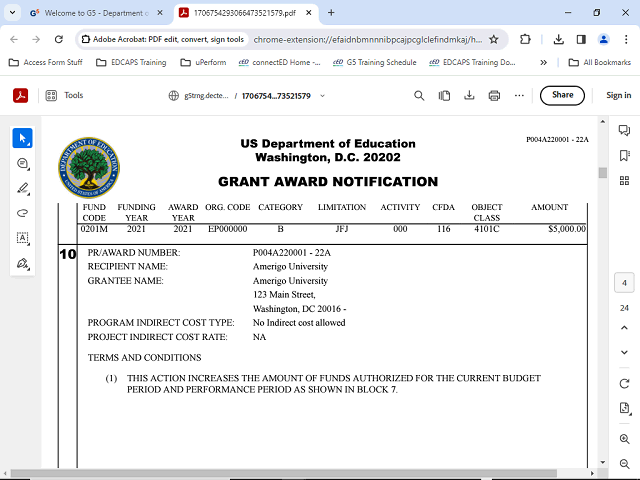Click the award number P004A220001 - 22A value

(291, 253)
